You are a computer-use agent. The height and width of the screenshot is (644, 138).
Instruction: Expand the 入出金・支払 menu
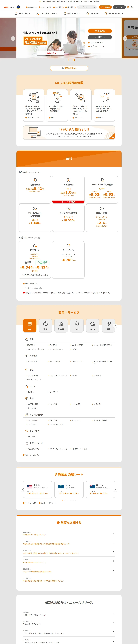pyautogui.click(x=22, y=14)
